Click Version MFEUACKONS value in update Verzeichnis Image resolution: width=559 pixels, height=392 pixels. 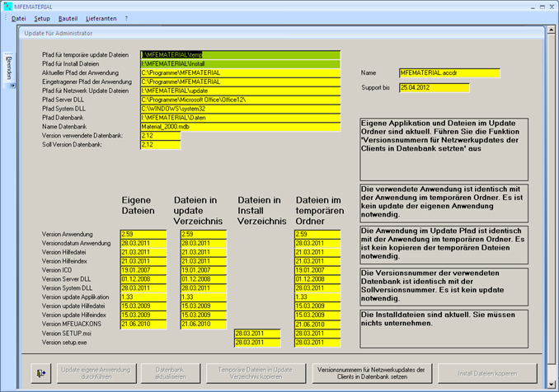tap(204, 324)
